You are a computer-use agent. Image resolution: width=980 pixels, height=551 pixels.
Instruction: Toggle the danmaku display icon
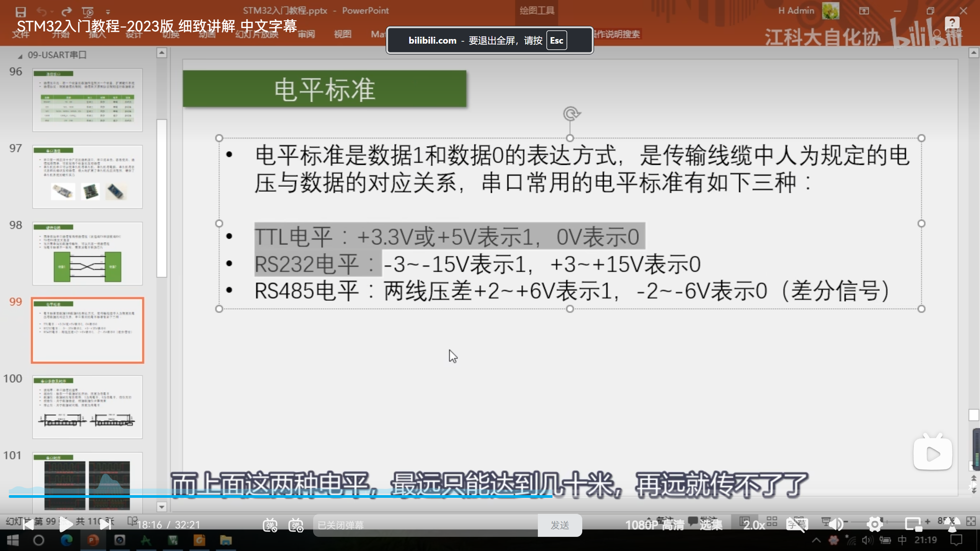[x=270, y=525]
